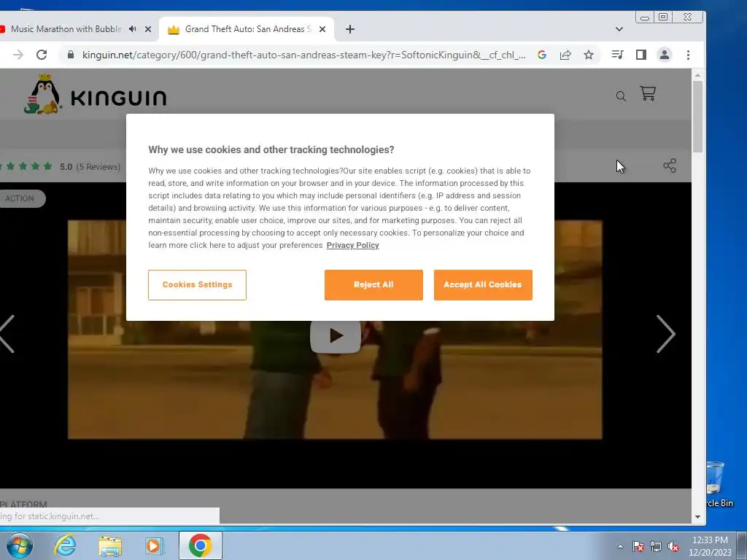The width and height of the screenshot is (747, 560).
Task: Bookmark this page with star icon
Action: point(589,55)
